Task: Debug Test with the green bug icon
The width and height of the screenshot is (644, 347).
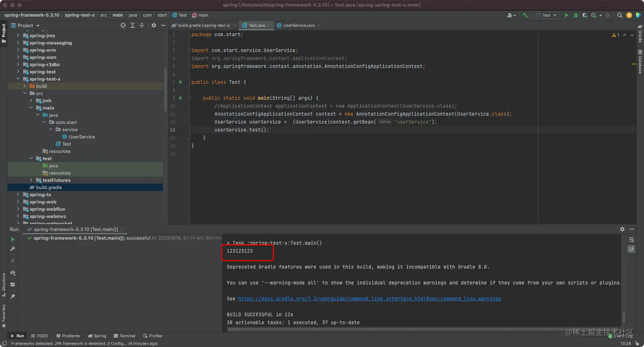Action: [x=575, y=15]
